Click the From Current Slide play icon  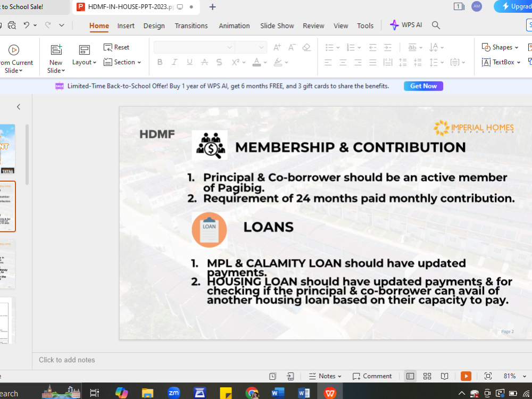point(14,50)
